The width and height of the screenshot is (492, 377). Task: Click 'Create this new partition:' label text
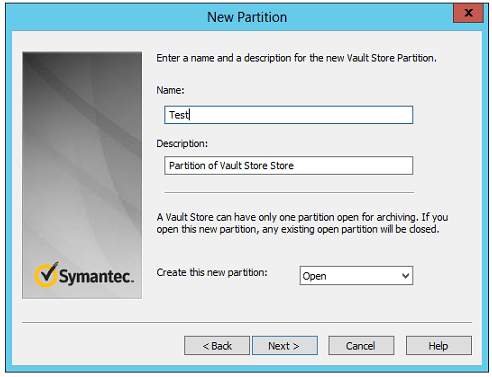click(x=212, y=272)
